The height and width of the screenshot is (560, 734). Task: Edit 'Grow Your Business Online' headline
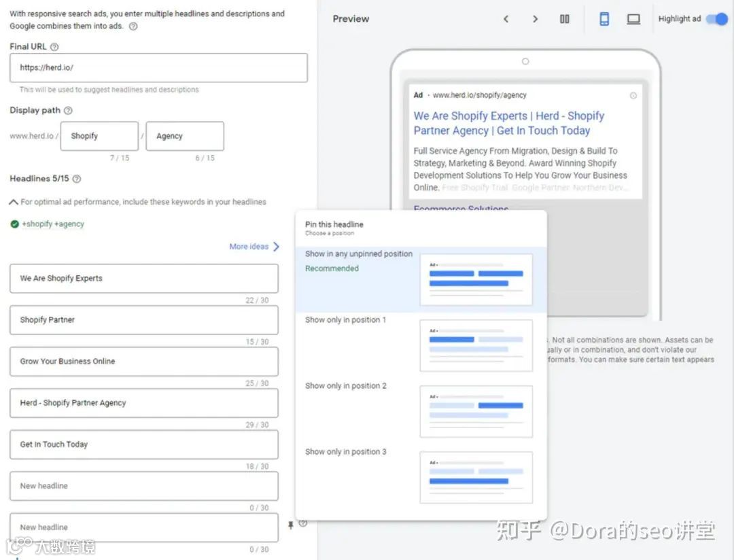143,362
